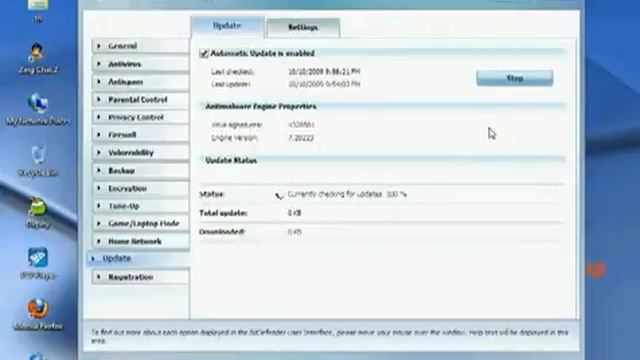
Task: Open the Tune-Up section
Action: click(141, 206)
